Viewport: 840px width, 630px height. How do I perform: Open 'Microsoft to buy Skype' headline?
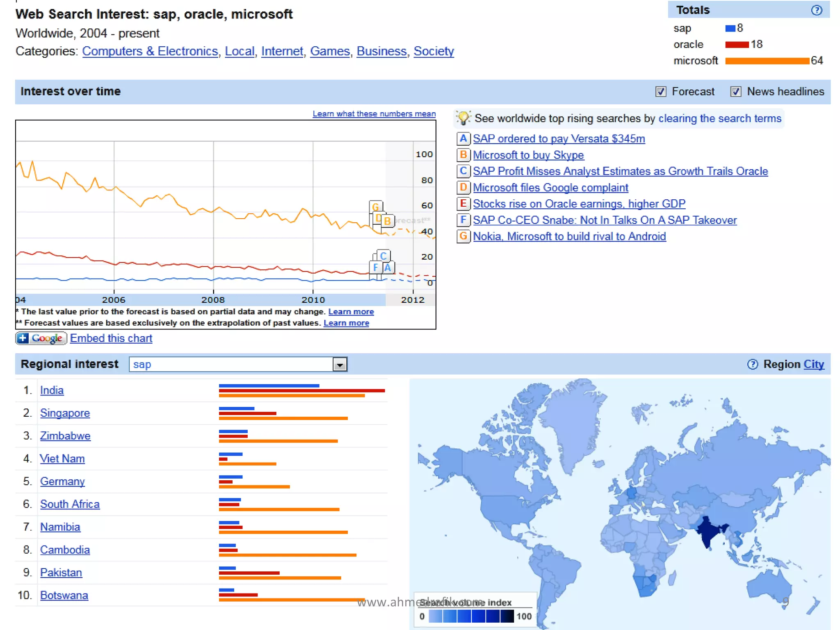tap(528, 155)
